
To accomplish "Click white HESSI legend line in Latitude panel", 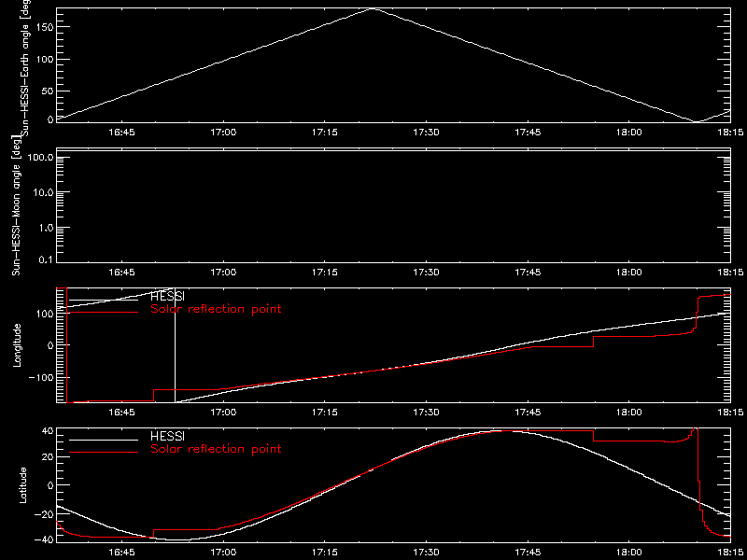I will [x=104, y=440].
